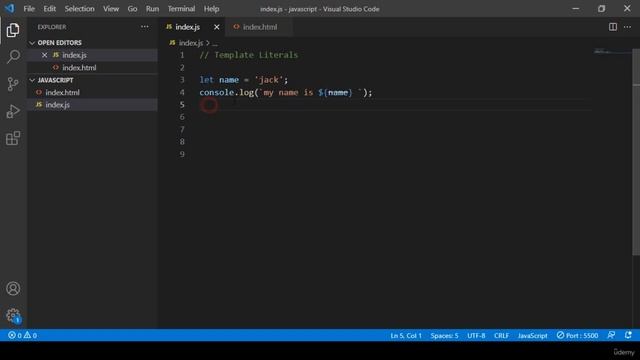
Task: Collapse the Open Editors section
Action: 32,43
